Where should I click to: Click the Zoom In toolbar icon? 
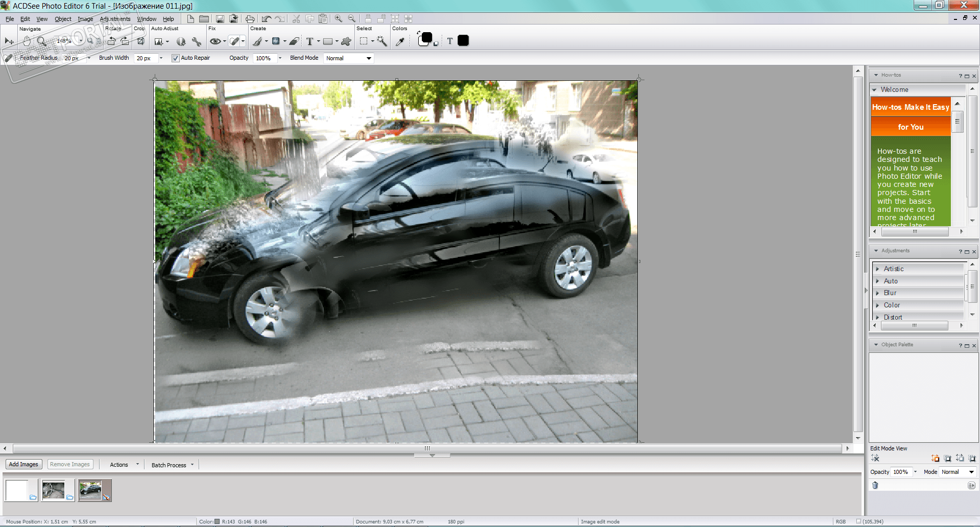(x=339, y=19)
